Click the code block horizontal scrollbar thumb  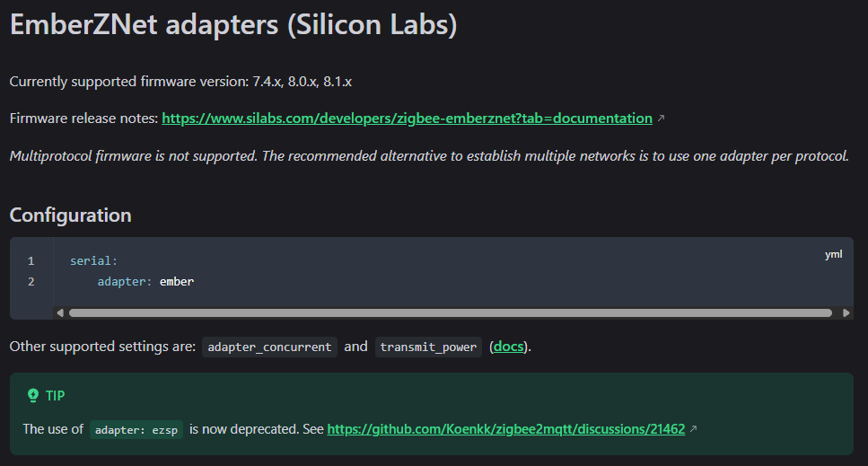click(x=450, y=312)
